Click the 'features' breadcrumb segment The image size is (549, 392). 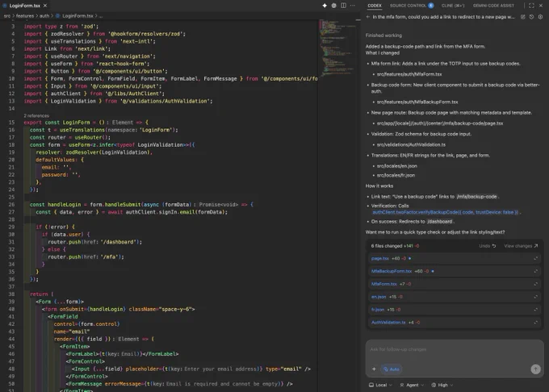[x=25, y=16]
